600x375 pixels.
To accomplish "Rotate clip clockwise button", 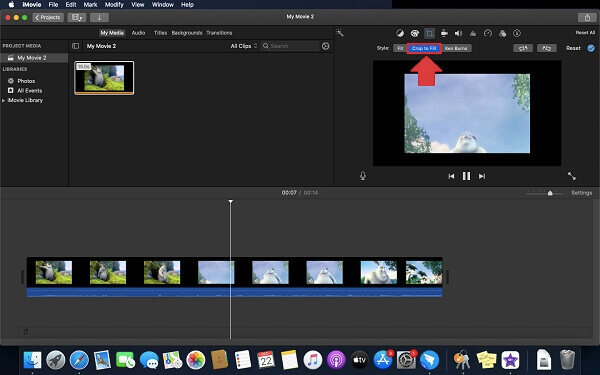I will [x=546, y=48].
